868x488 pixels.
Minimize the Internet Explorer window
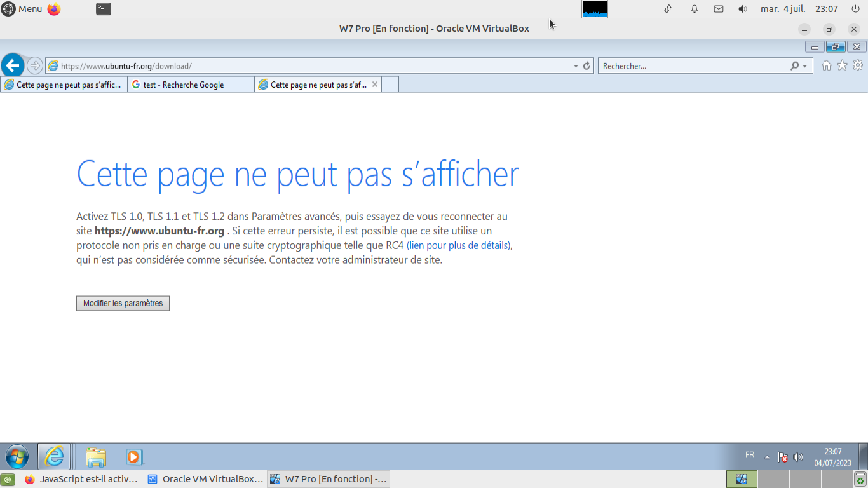click(x=815, y=47)
